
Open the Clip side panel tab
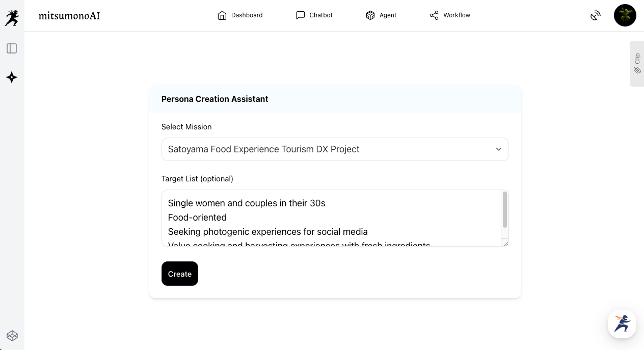637,64
